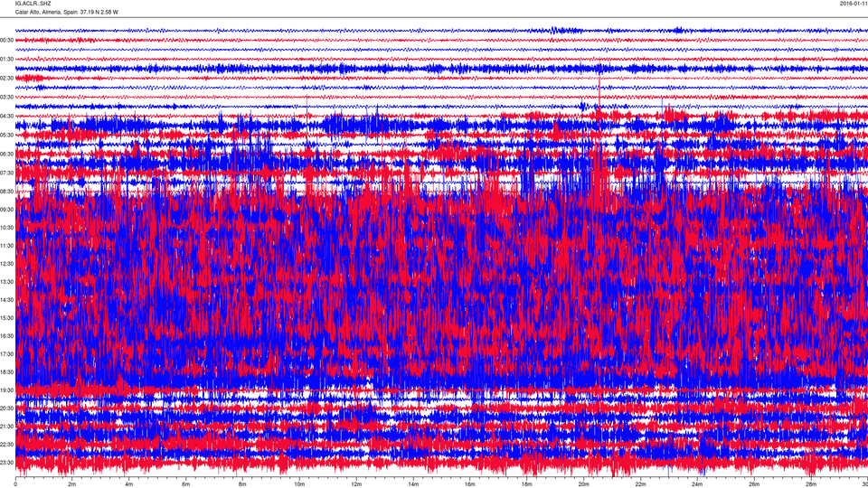Click the 22m axis label
Viewport: 868px width, 488px height.
(640, 484)
